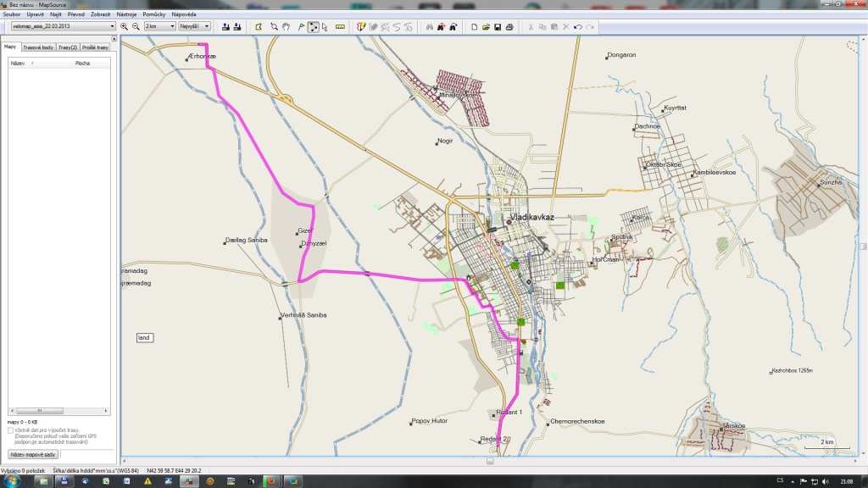This screenshot has width=868, height=488.
Task: Click the find places binoculars icon
Action: click(x=430, y=27)
